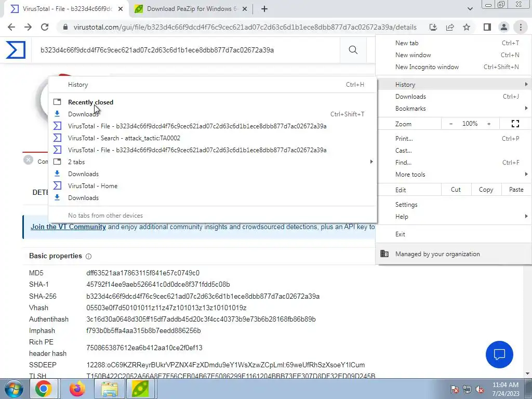The image size is (532, 399).
Task: Open the History page entry with Ctrl+H
Action: pos(212,85)
